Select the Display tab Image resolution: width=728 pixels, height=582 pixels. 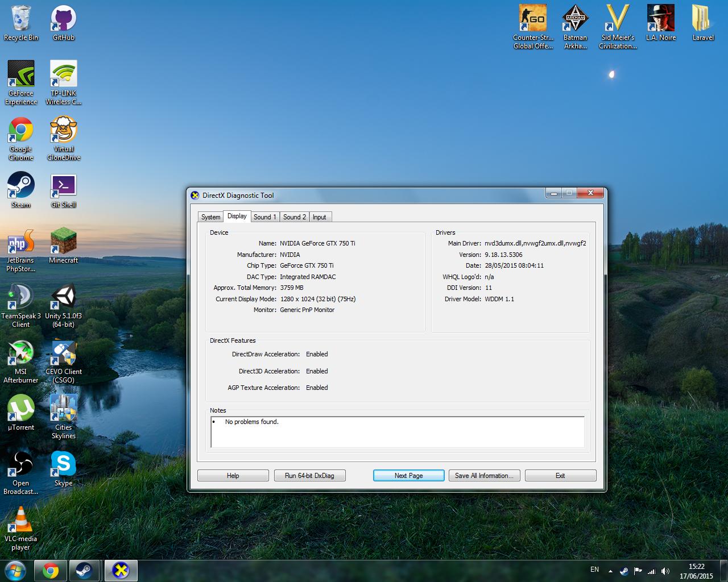pyautogui.click(x=237, y=216)
